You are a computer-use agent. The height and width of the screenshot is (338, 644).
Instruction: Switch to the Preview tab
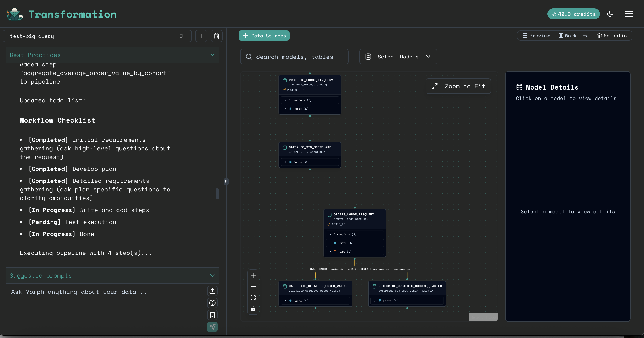coord(536,36)
